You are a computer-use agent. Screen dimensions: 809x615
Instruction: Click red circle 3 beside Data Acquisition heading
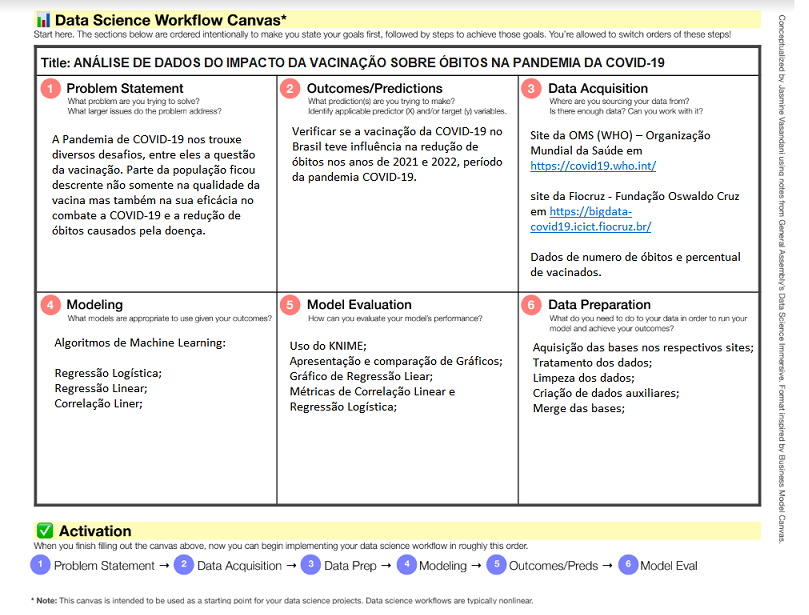(x=530, y=89)
